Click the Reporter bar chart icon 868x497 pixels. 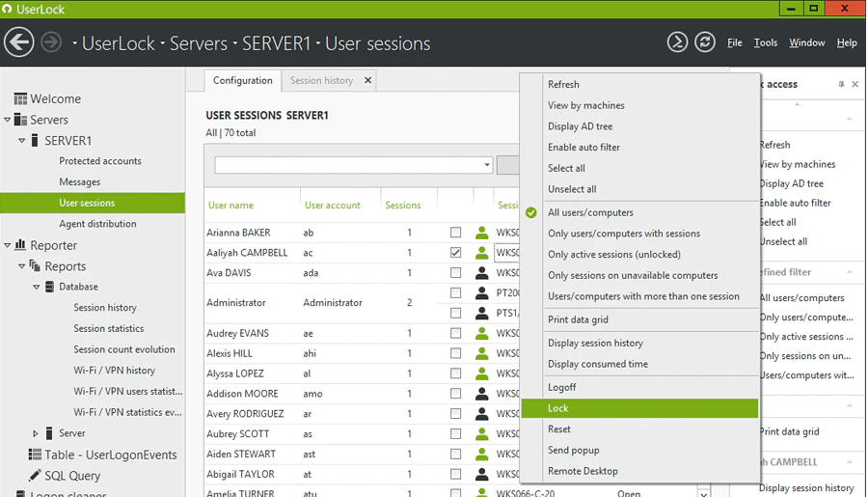tap(20, 245)
